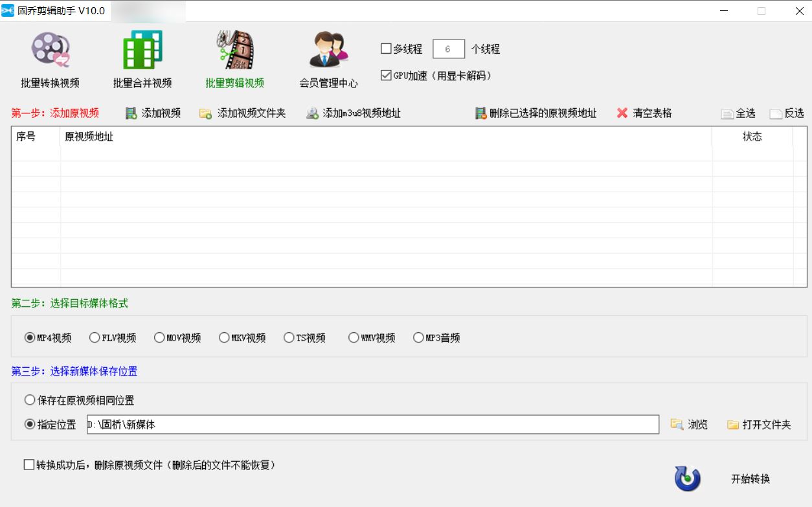812x507 pixels.
Task: Choose 保存在原视频相同位置 save option
Action: click(x=28, y=400)
